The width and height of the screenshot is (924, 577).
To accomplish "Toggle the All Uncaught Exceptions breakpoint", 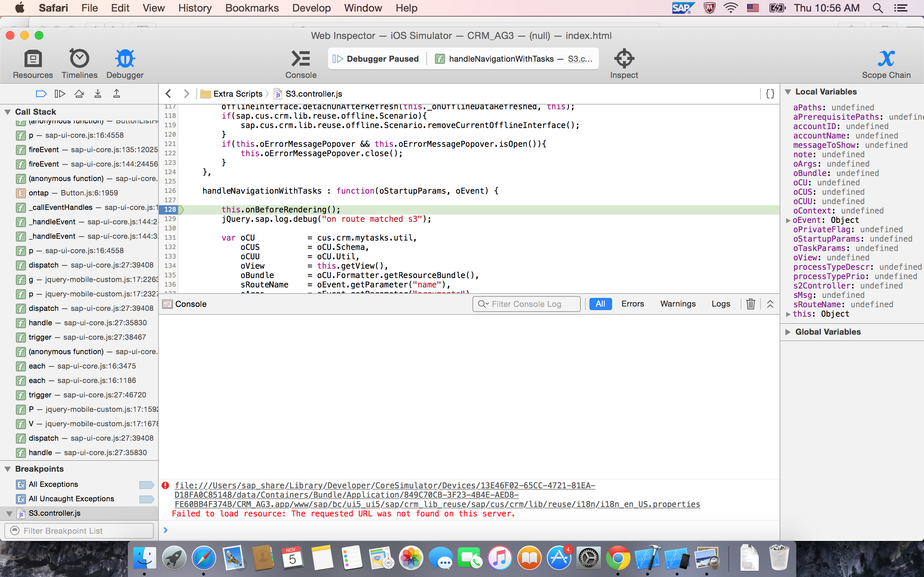I will pyautogui.click(x=146, y=499).
